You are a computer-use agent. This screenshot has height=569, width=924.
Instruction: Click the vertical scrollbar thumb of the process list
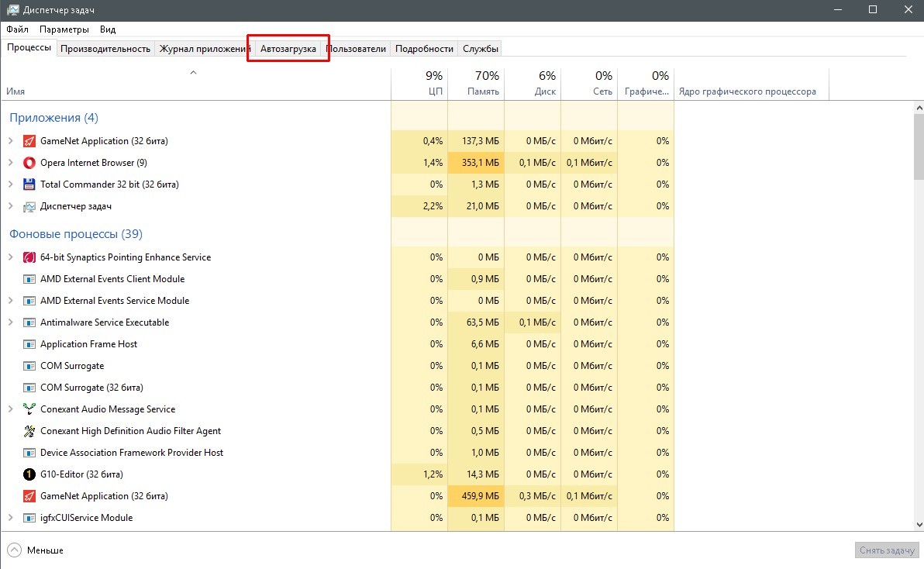(x=919, y=147)
